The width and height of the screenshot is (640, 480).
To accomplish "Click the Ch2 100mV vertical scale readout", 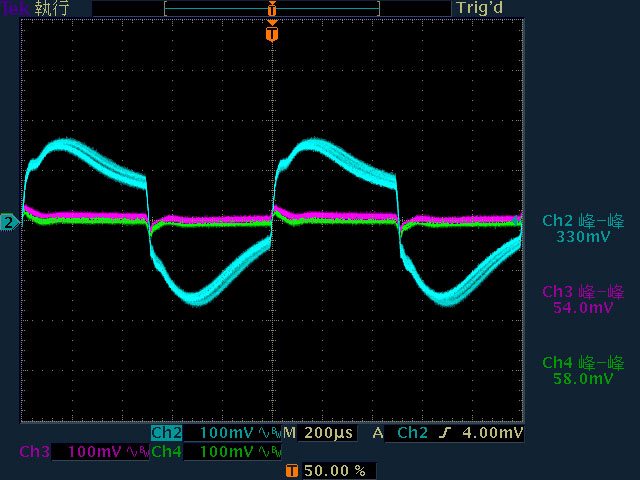I will [x=227, y=433].
